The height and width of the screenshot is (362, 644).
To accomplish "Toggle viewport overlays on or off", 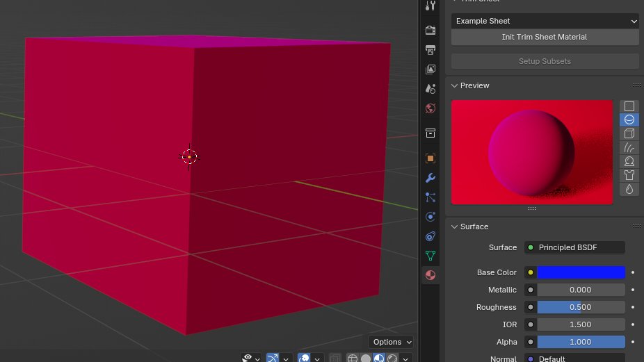I will [x=304, y=358].
